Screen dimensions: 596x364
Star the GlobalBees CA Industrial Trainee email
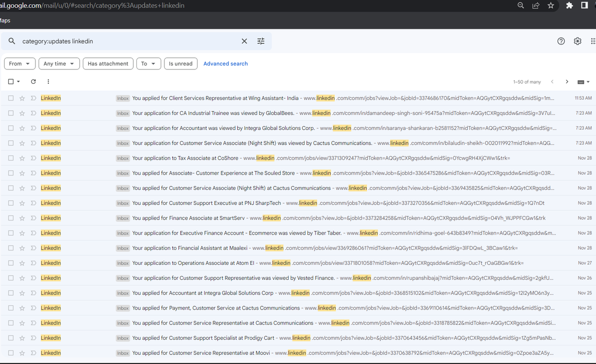pos(22,113)
